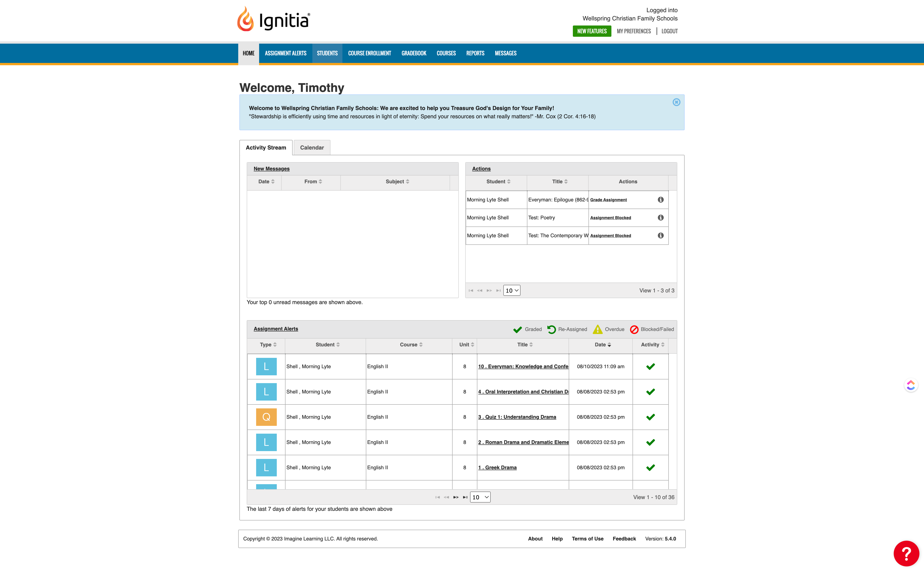Open the red help question mark button
The width and height of the screenshot is (924, 571).
pos(906,553)
